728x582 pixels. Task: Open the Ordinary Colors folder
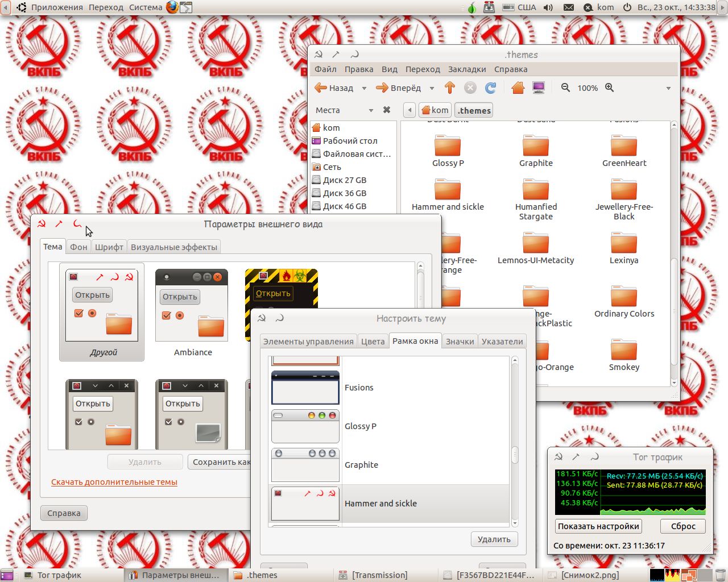pos(624,302)
